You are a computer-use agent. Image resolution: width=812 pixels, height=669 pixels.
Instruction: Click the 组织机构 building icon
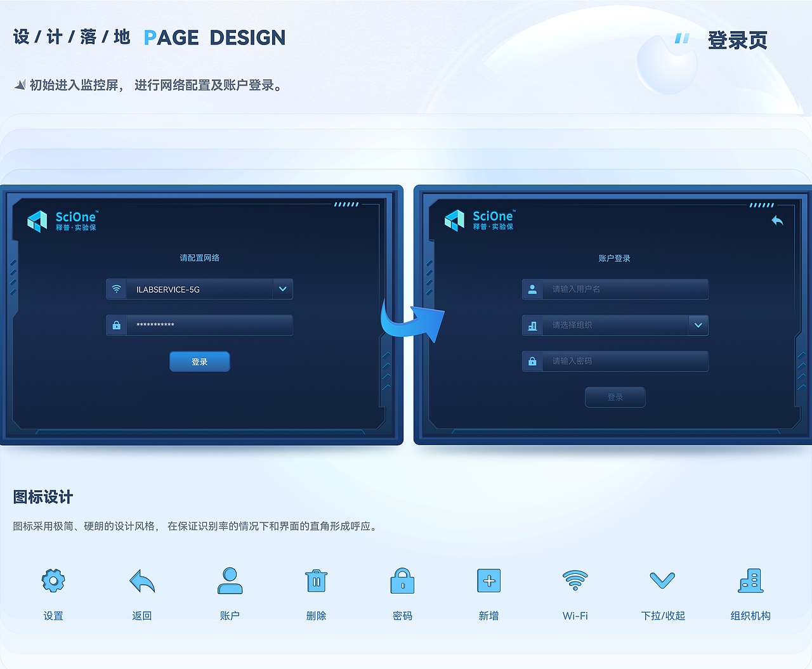[750, 580]
